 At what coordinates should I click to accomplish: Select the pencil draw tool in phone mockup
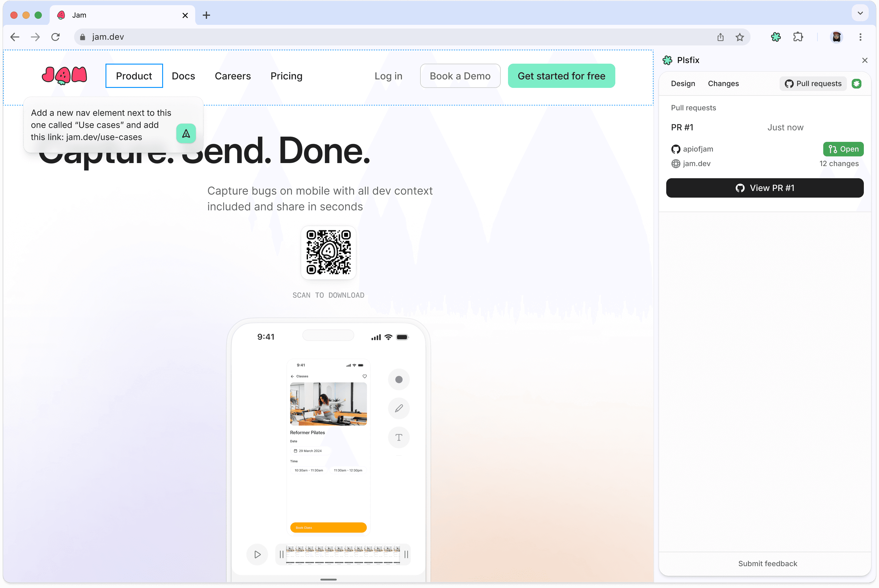point(399,408)
